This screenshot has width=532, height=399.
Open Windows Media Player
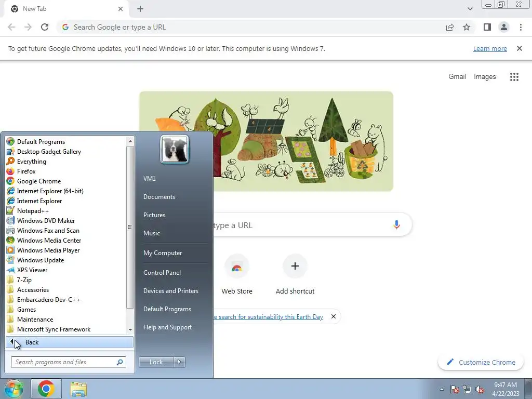coord(48,250)
